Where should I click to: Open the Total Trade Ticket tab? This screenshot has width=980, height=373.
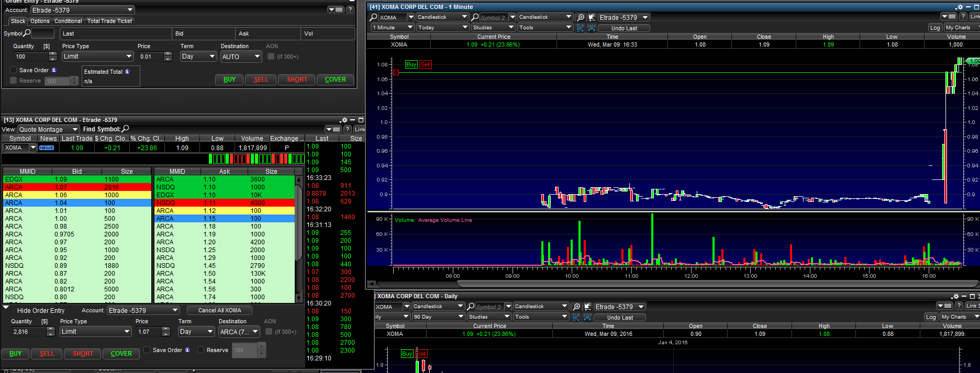point(109,21)
